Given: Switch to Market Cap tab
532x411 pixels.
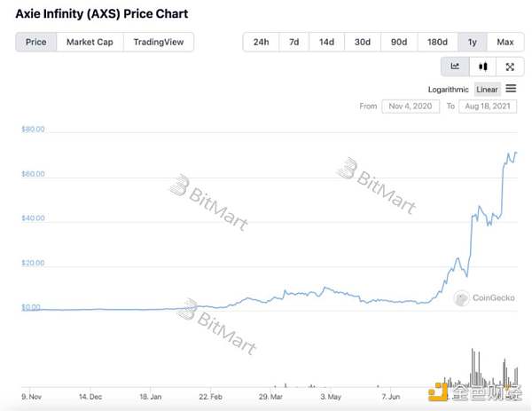Looking at the screenshot, I should pos(90,42).
